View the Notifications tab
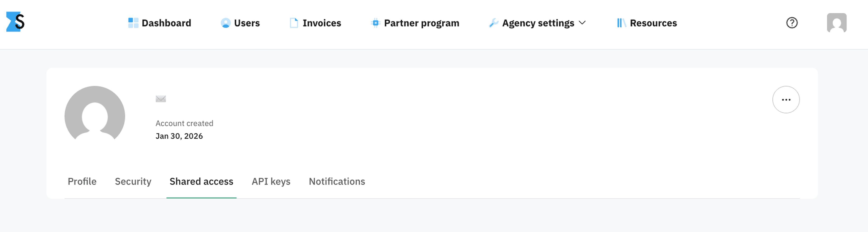 tap(337, 181)
